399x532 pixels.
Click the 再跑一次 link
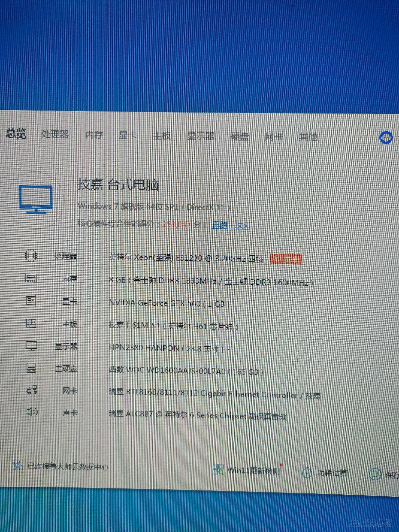point(230,226)
